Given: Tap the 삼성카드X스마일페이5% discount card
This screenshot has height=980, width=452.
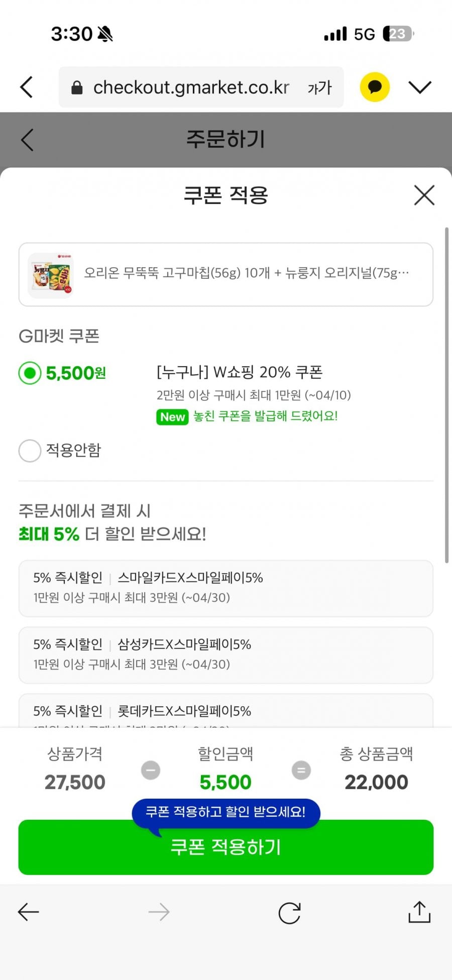Looking at the screenshot, I should pos(225,655).
